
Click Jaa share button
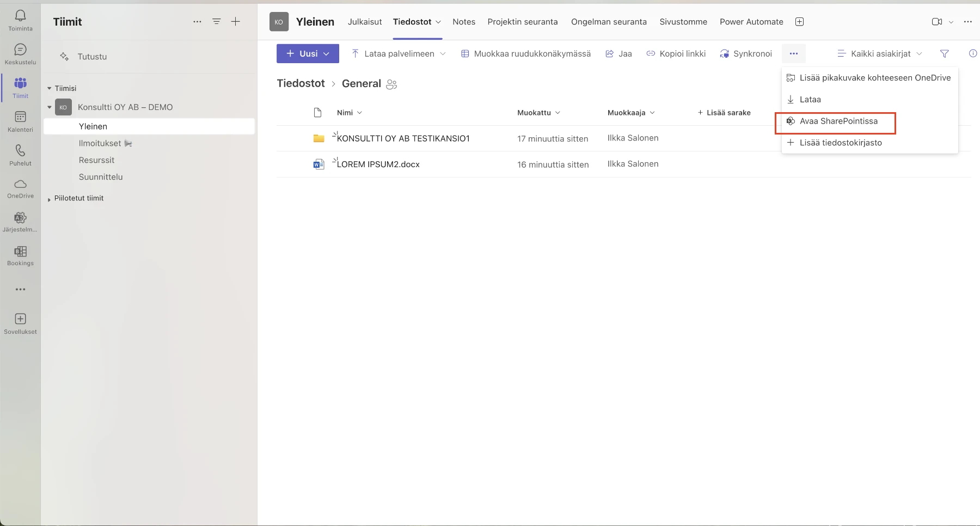click(x=619, y=53)
